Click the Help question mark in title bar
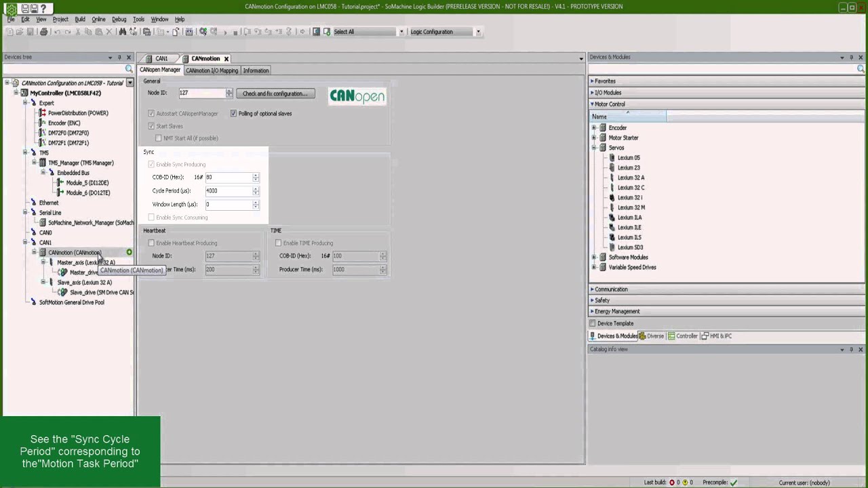The image size is (868, 488). point(43,9)
